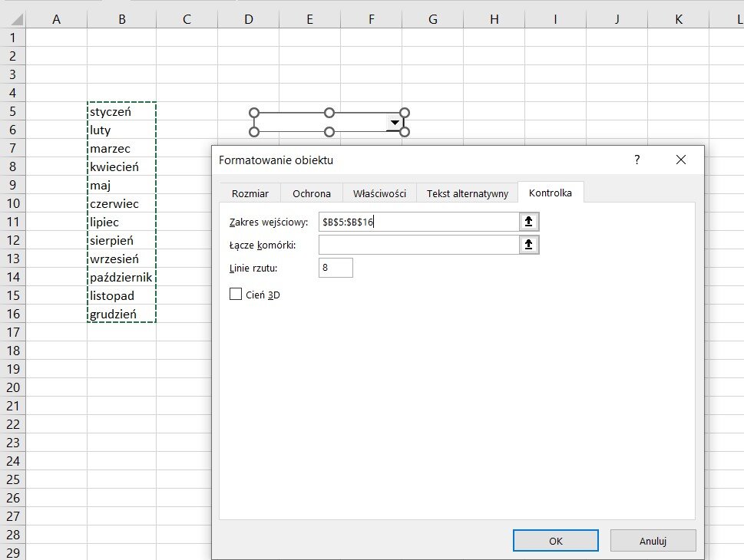Select column K by its header

point(679,19)
